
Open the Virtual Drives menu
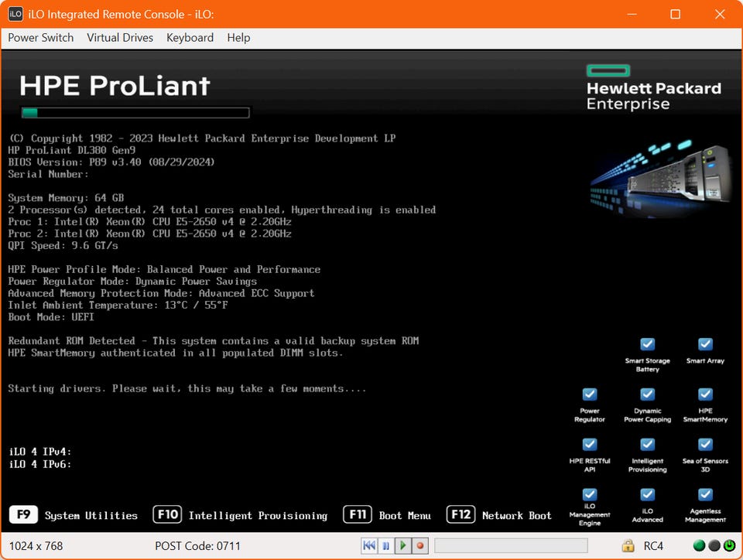click(120, 38)
